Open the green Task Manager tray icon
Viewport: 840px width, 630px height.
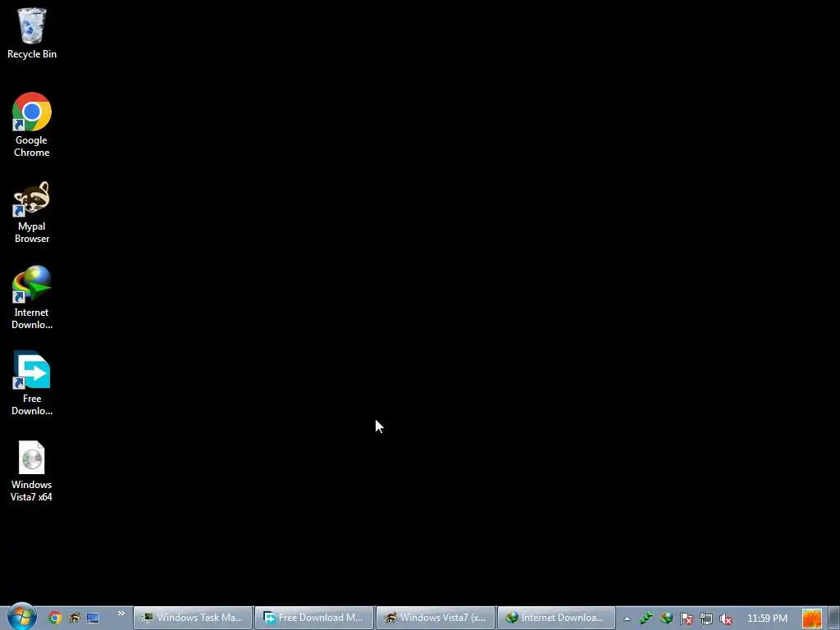[646, 619]
